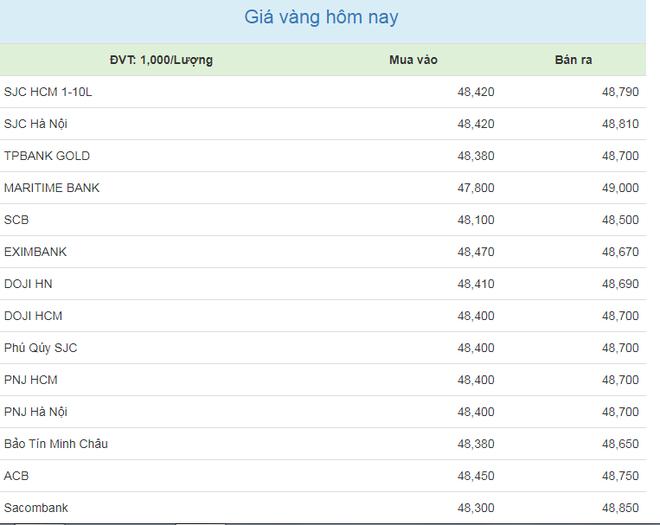660x525 pixels.
Task: Select the 'Phú Qúy SJC' row name
Action: click(40, 348)
